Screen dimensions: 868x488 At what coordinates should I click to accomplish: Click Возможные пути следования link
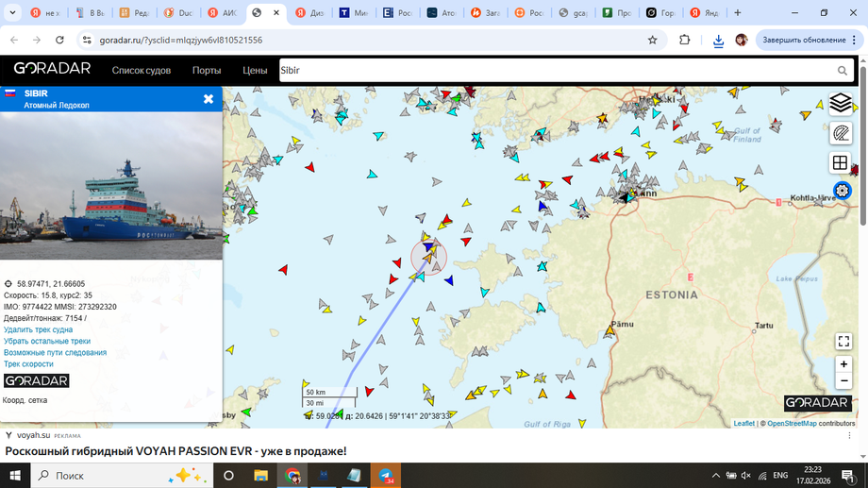coord(55,352)
